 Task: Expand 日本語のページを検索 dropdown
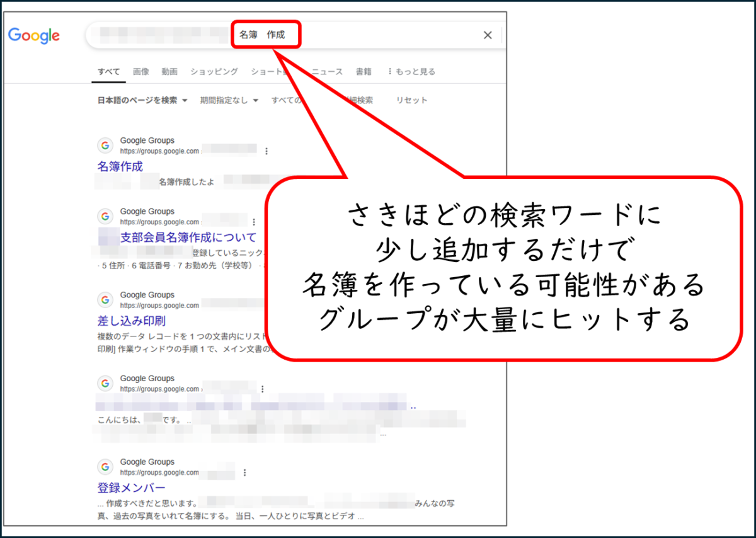(142, 100)
